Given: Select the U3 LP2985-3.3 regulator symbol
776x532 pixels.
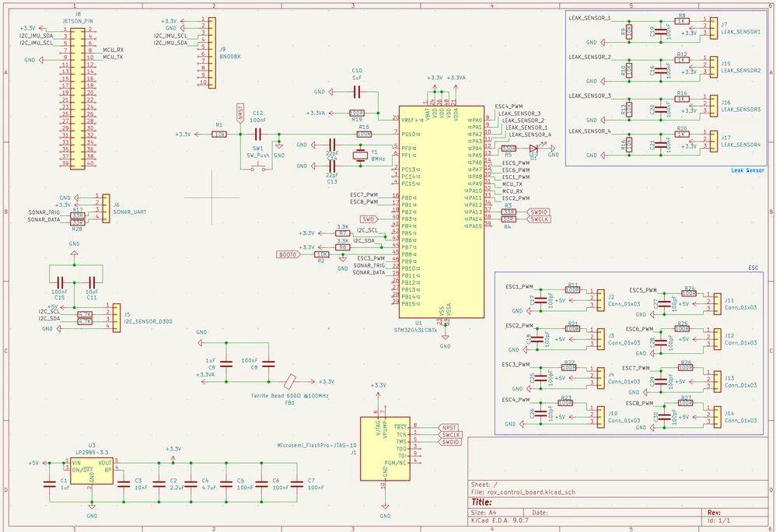Looking at the screenshot, I should [x=92, y=471].
